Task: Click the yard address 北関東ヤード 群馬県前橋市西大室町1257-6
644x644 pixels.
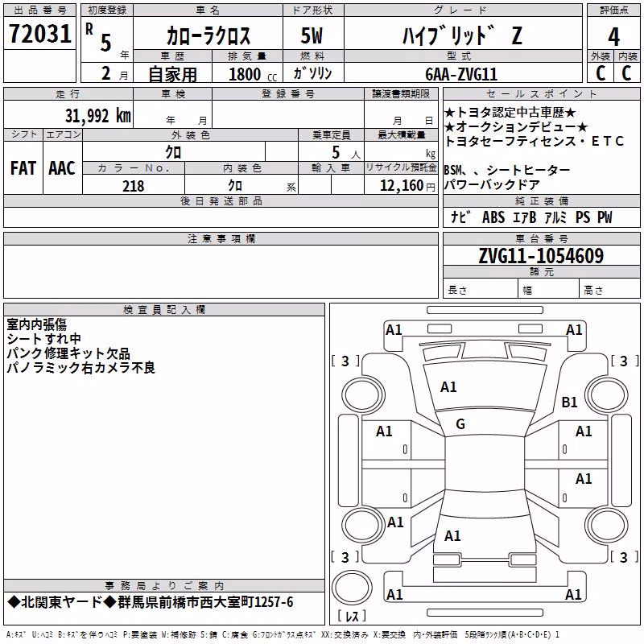Action: 151,602
